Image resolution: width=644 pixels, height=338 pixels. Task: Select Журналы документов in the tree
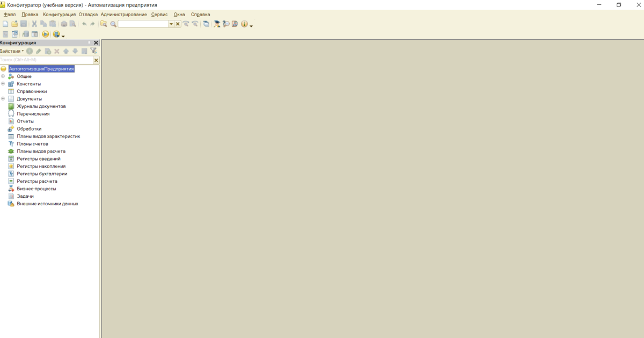41,106
